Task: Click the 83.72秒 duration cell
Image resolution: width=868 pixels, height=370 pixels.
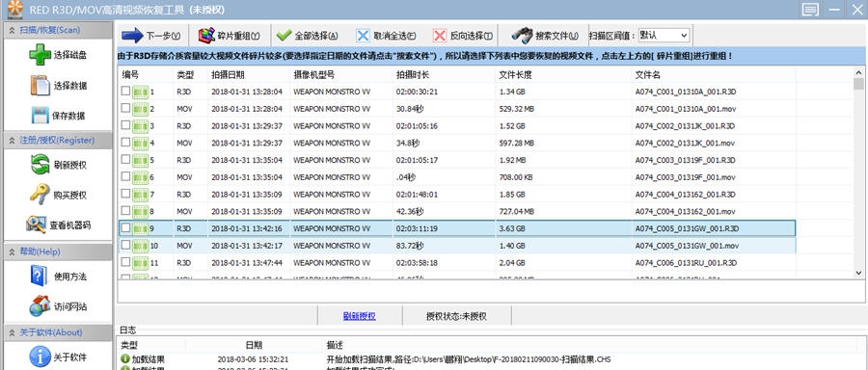Action: point(410,246)
